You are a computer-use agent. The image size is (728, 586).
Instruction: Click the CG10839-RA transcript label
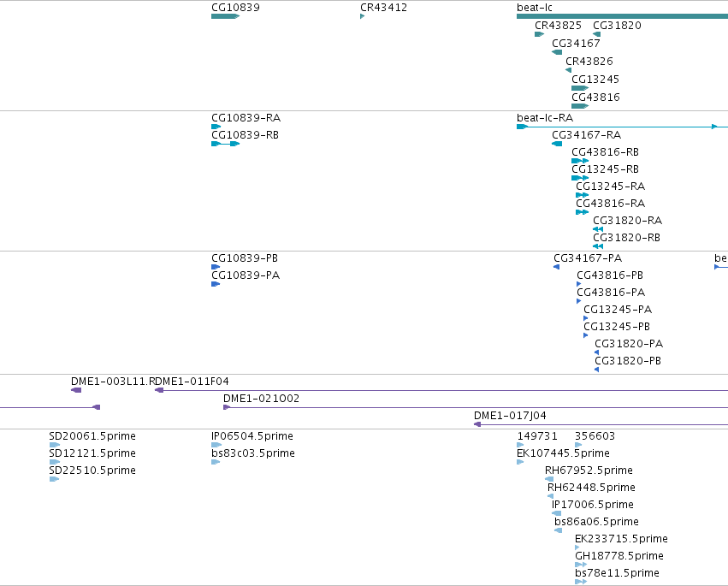tap(246, 118)
